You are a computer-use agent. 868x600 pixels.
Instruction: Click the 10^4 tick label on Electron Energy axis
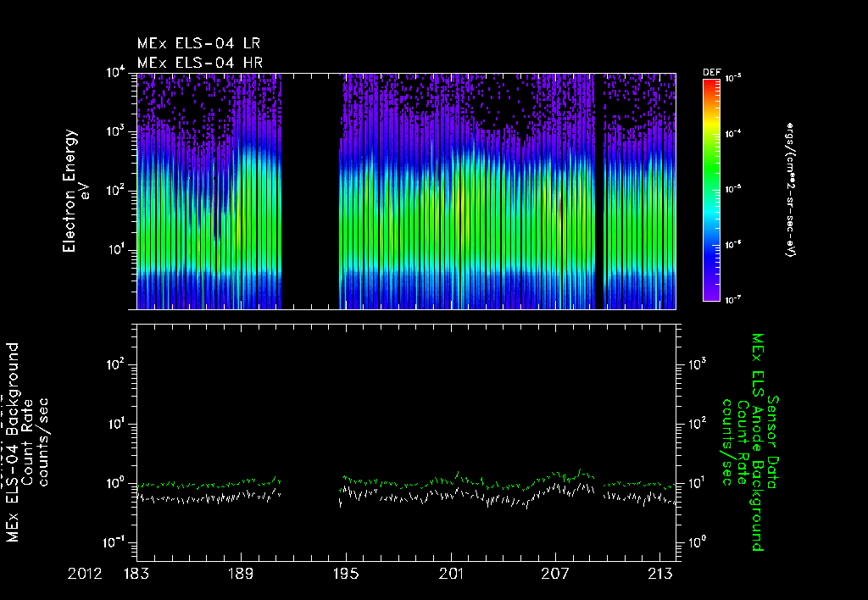click(x=115, y=73)
